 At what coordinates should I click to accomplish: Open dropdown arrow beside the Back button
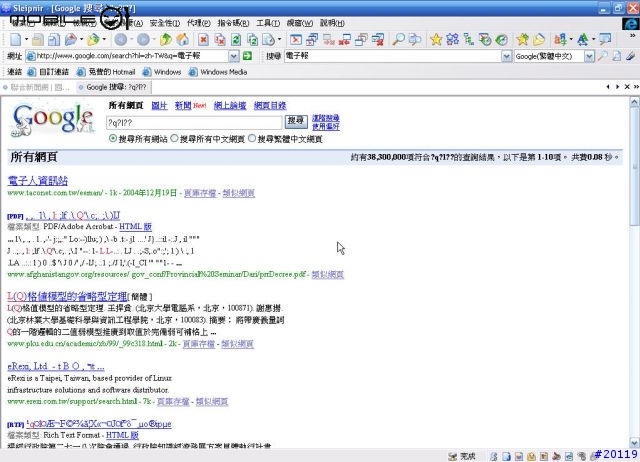tap(131, 40)
